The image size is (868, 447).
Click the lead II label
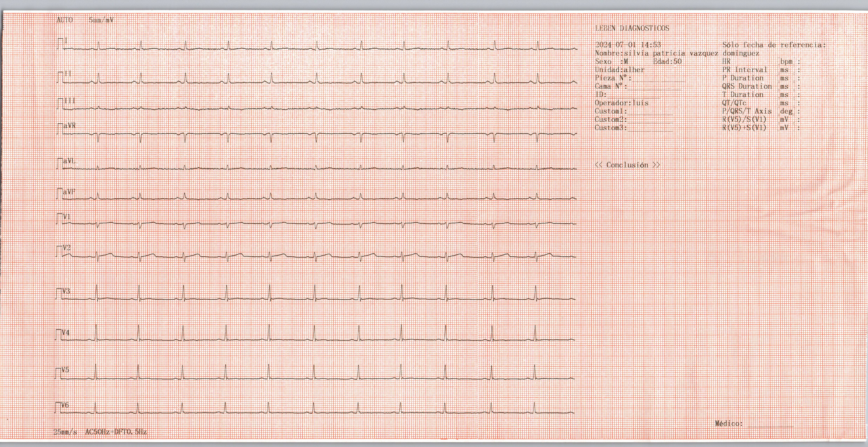click(68, 73)
